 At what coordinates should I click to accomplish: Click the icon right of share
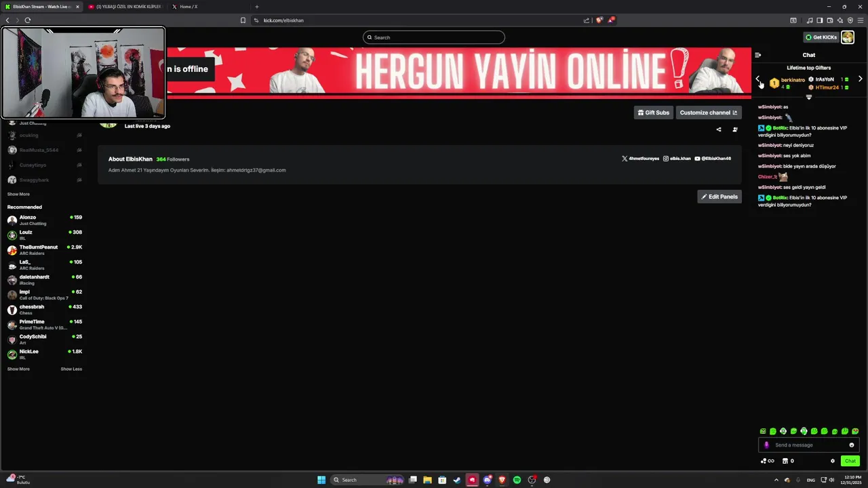click(735, 129)
